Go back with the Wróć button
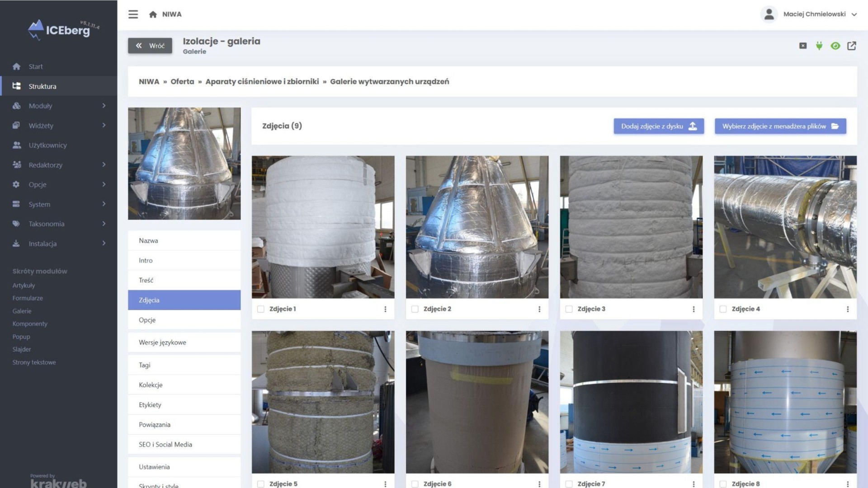Image resolution: width=868 pixels, height=488 pixels. 150,46
